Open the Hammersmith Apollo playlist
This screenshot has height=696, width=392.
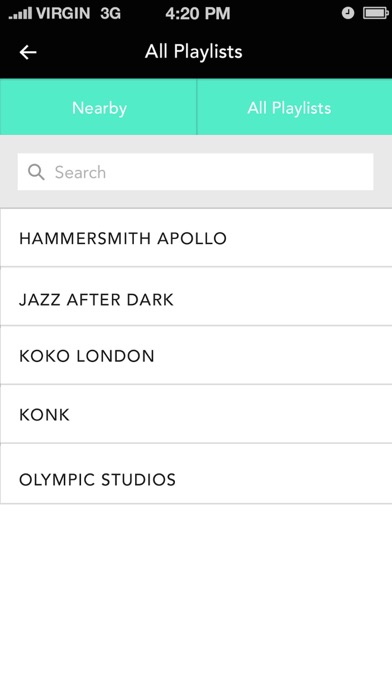click(x=196, y=238)
